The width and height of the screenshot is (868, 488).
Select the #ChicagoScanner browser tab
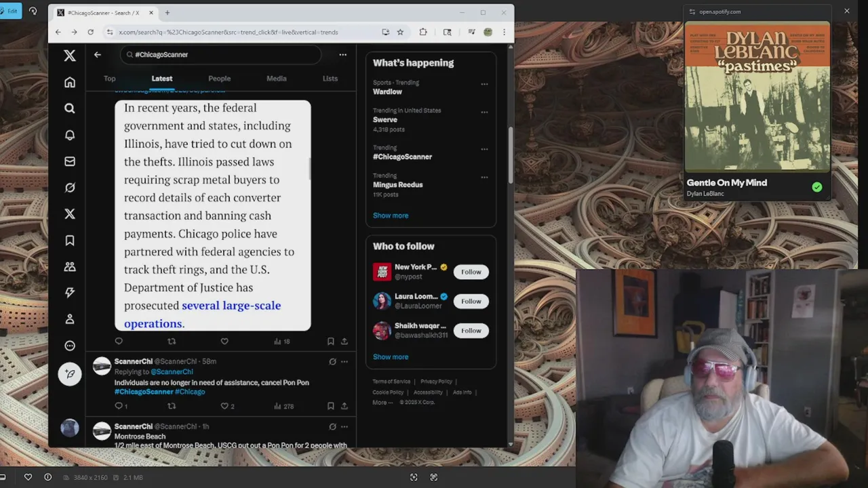tap(105, 12)
